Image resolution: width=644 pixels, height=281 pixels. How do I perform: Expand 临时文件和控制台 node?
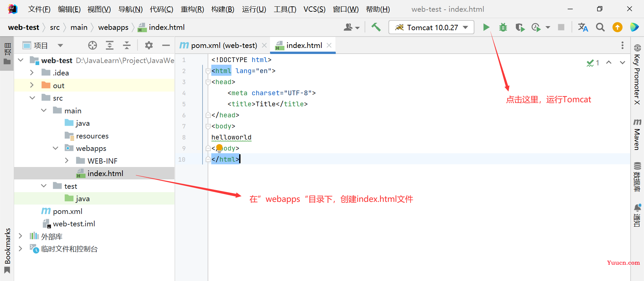tap(20, 248)
